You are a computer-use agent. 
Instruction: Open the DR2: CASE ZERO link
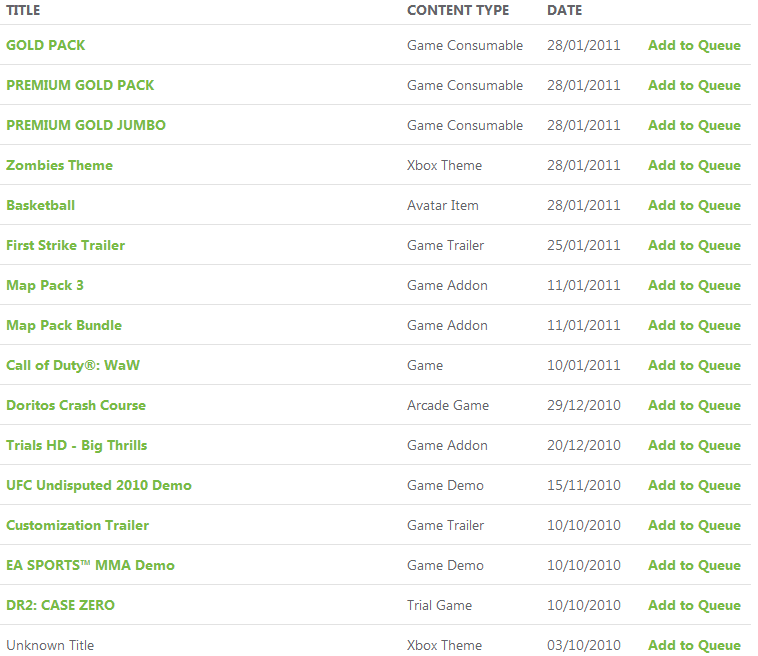pos(60,605)
